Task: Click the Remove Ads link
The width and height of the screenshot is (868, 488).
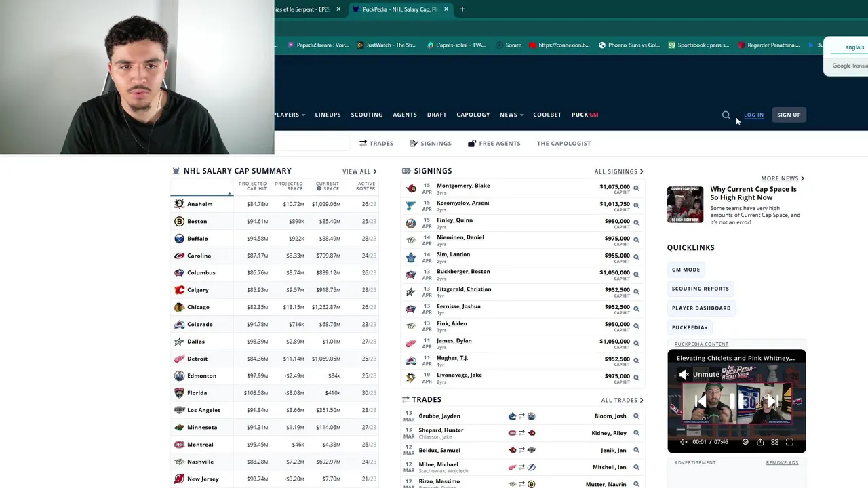Action: pyautogui.click(x=782, y=462)
